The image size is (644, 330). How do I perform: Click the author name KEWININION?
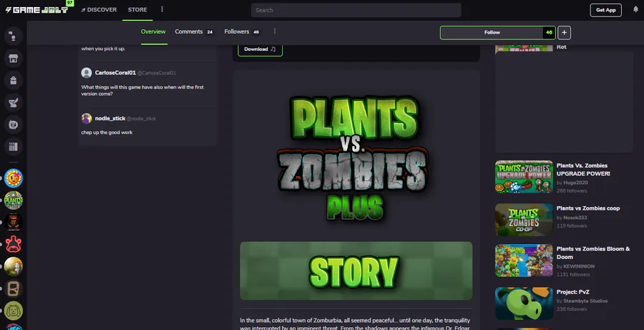tap(579, 266)
